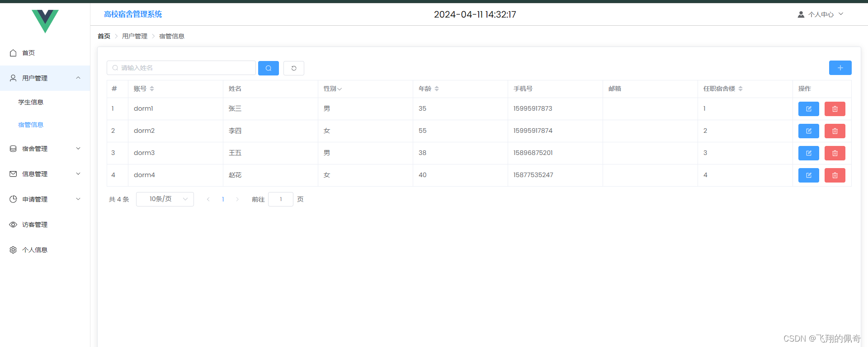This screenshot has height=347, width=868.
Task: Click the name cell 王五
Action: (x=235, y=153)
